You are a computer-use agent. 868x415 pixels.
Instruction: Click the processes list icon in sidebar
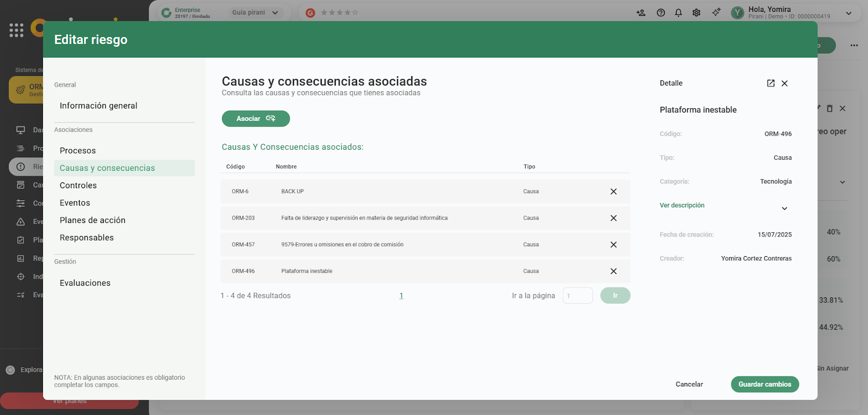21,148
